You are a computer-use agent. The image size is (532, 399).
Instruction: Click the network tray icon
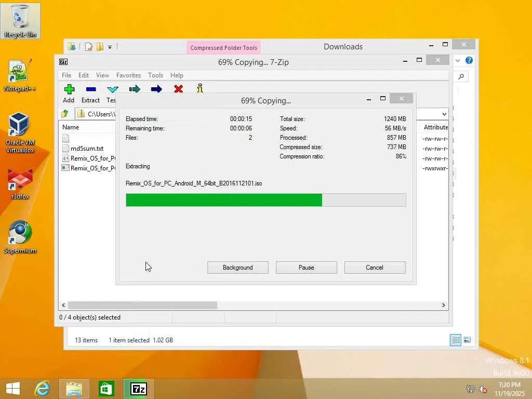pos(470,389)
